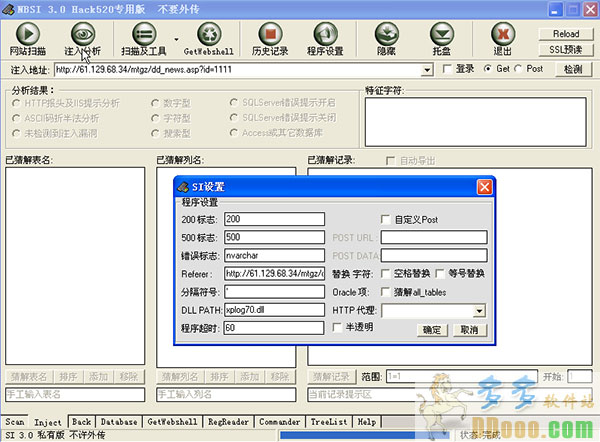Click the POST URL input field
Viewport: 600px width, 442px height.
pyautogui.click(x=434, y=237)
